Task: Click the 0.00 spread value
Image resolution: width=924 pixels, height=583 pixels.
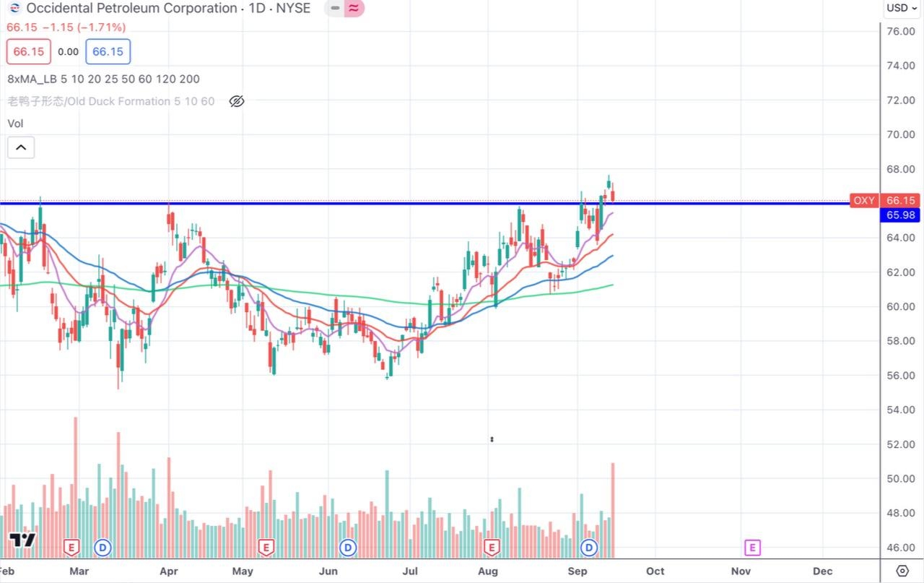Action: click(x=69, y=52)
